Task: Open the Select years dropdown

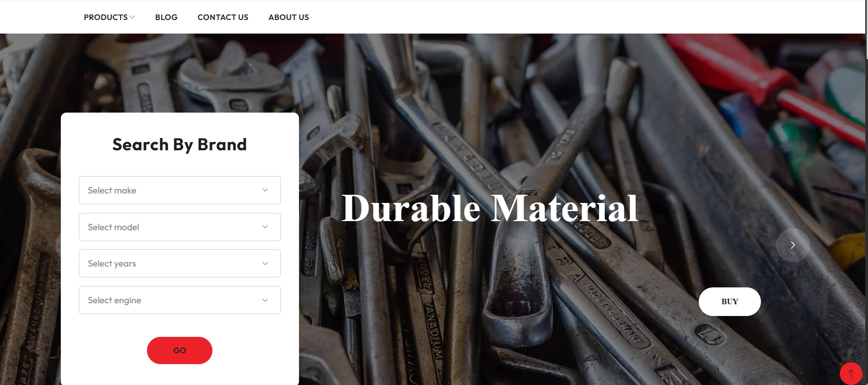Action: click(180, 263)
